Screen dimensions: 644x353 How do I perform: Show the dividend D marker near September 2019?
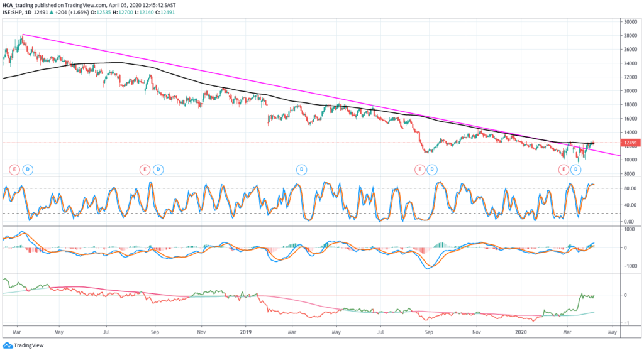tap(432, 170)
